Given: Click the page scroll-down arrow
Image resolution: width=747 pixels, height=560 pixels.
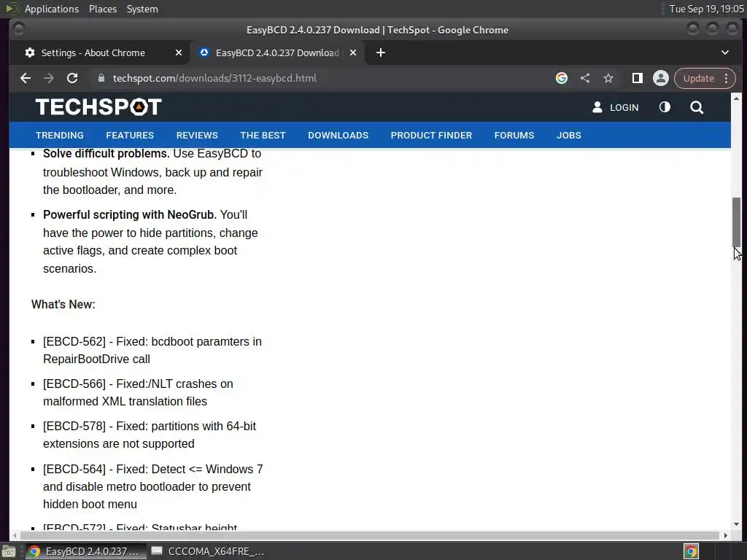Looking at the screenshot, I should pos(737,524).
